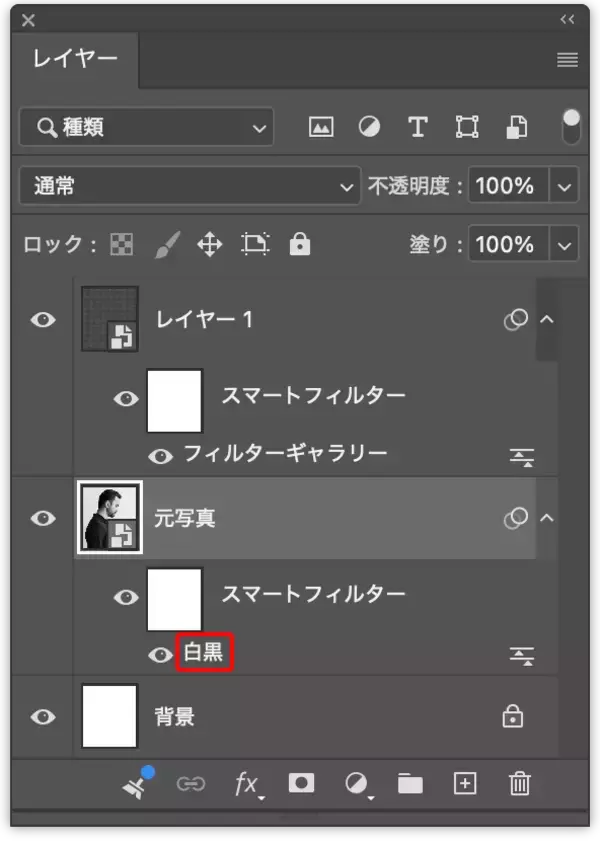Image resolution: width=600 pixels, height=841 pixels.
Task: Click the link layers chain icon
Action: click(191, 784)
